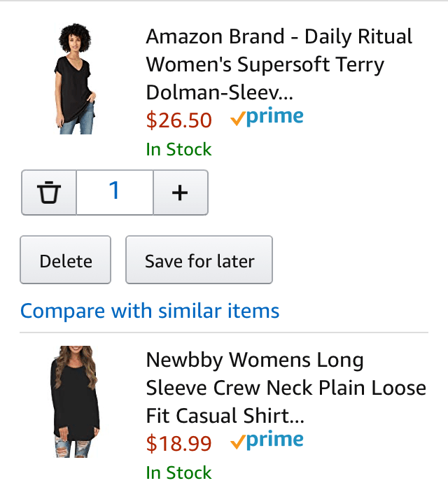Open the Newbby Womens Long Sleeve product title

click(286, 388)
